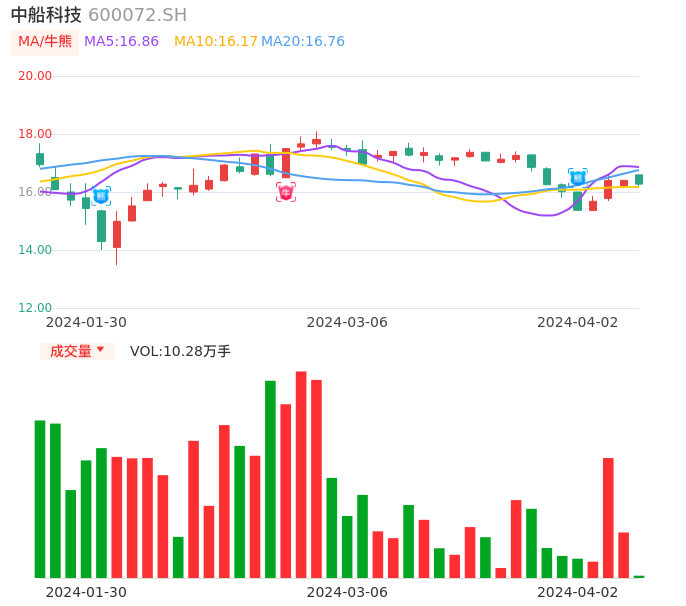Image resolution: width=686 pixels, height=606 pixels.
Task: Click the bear signal icon near 2024-04-02
Action: [x=578, y=178]
